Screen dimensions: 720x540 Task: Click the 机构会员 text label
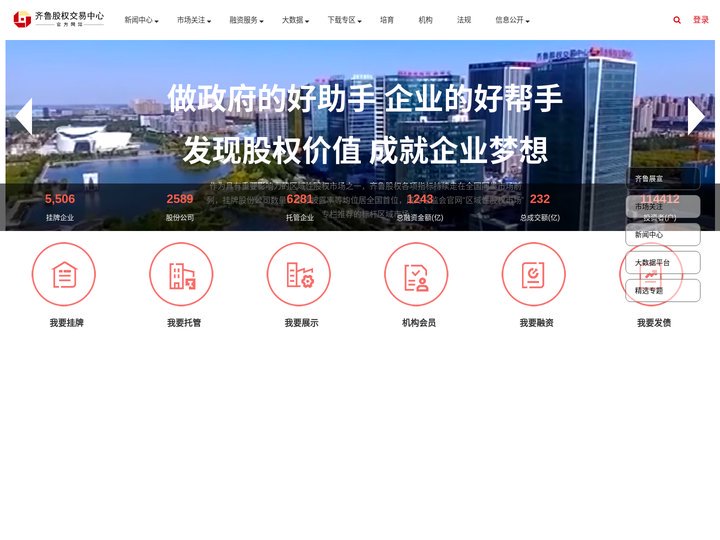tap(419, 323)
